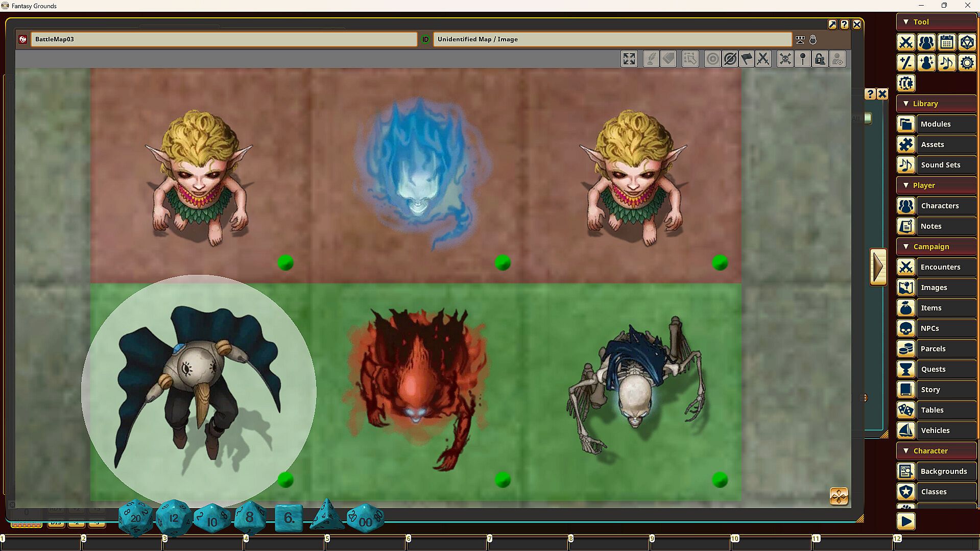
Task: Click the skull and crossed arrows toolbar icon
Action: point(785,59)
